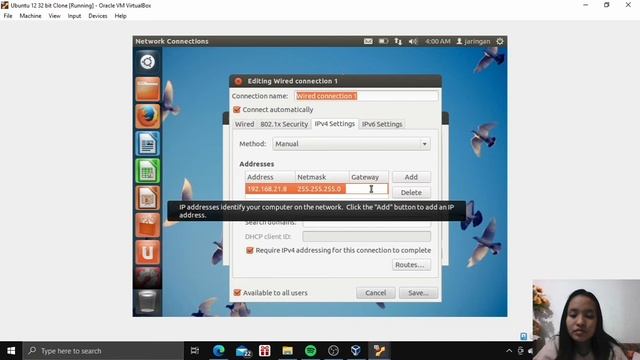This screenshot has width=640, height=360.
Task: Click the Add address button
Action: click(x=411, y=177)
